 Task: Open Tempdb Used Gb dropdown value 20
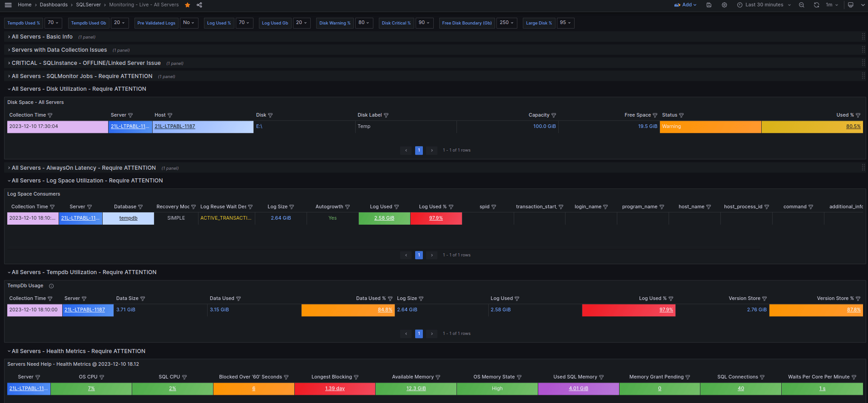(119, 23)
